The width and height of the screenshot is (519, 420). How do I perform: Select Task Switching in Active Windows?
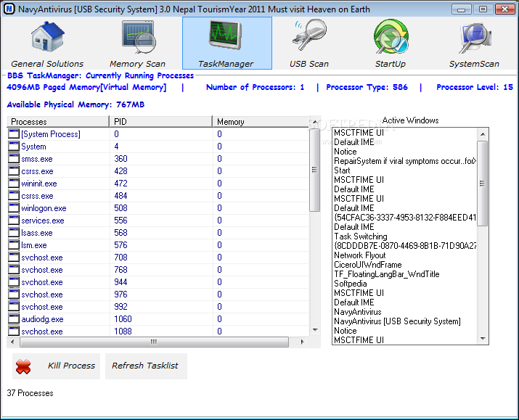point(361,236)
